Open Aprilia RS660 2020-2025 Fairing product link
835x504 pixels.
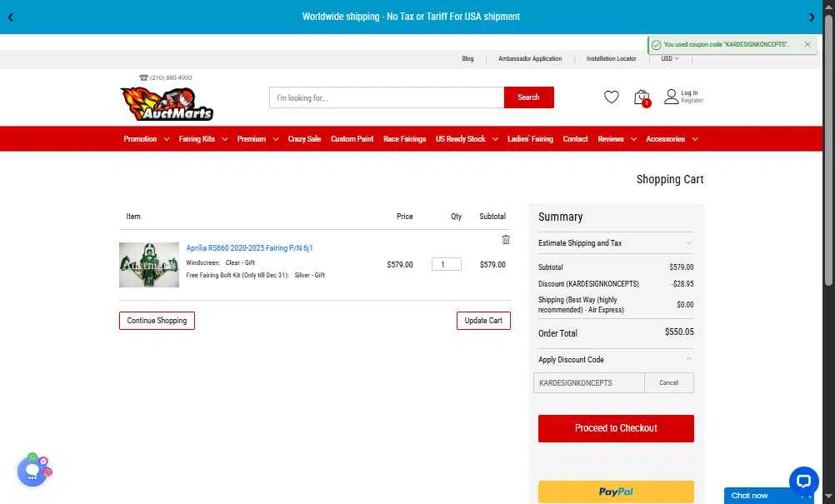click(249, 248)
